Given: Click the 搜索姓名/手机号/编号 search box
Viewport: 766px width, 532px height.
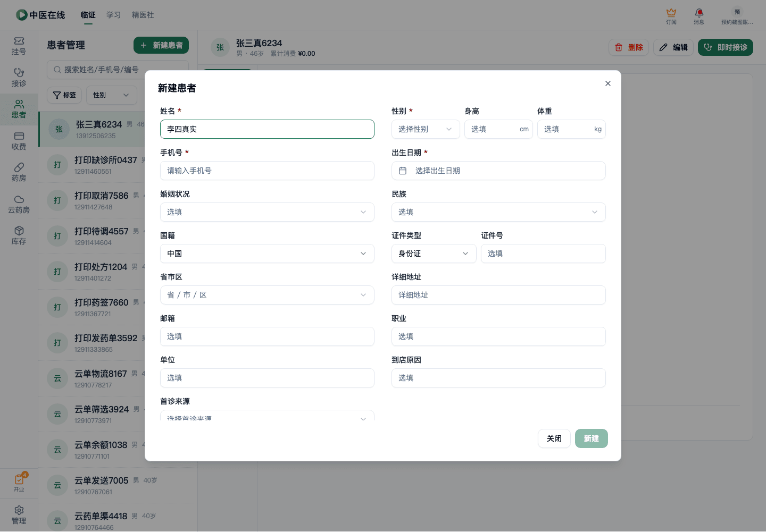Looking at the screenshot, I should (118, 70).
